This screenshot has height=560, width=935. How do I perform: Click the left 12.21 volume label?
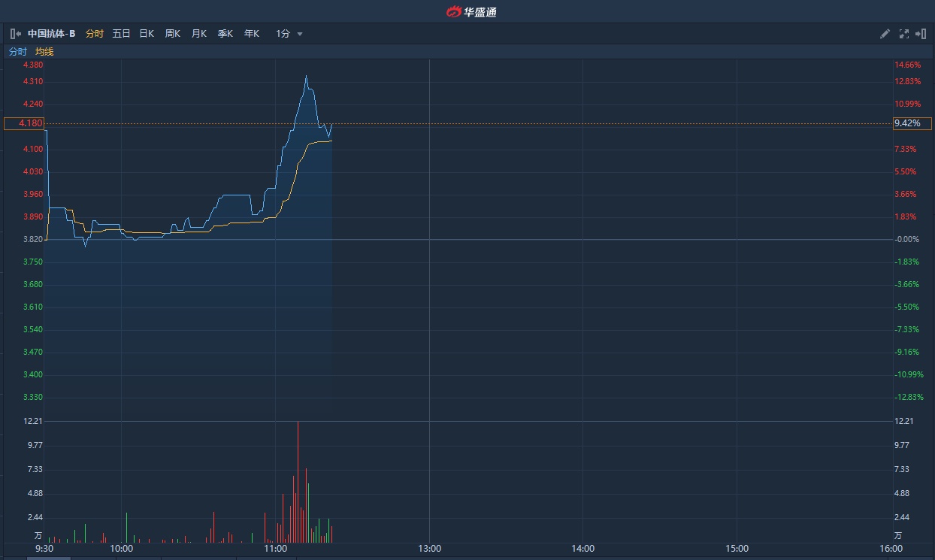tap(32, 421)
